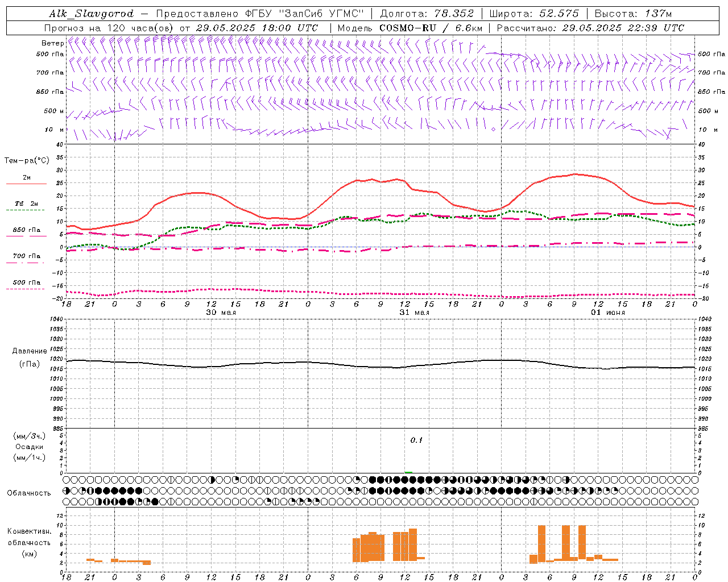The width and height of the screenshot is (728, 582).
Task: Click the 0.1 precipitation value
Action: (416, 440)
